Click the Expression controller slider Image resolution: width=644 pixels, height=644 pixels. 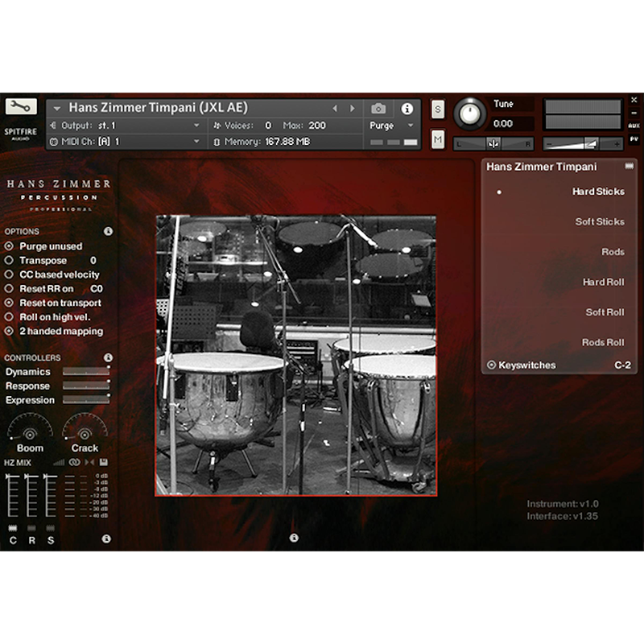click(86, 400)
